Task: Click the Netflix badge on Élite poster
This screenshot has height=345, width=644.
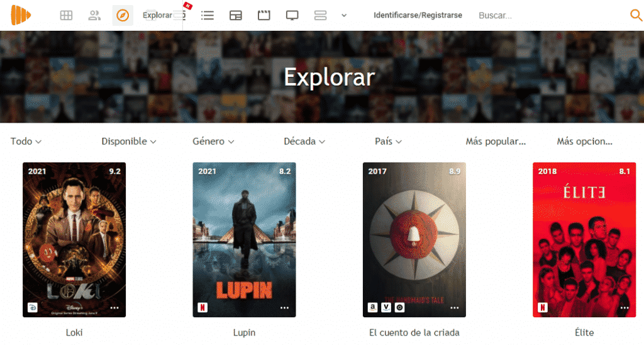Action: 543,308
